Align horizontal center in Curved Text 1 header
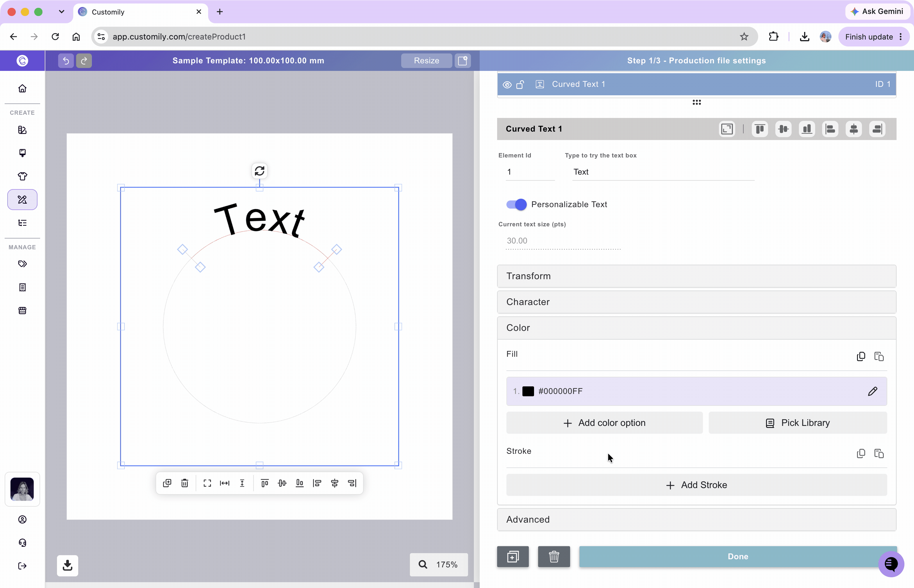This screenshot has width=914, height=588. point(854,129)
